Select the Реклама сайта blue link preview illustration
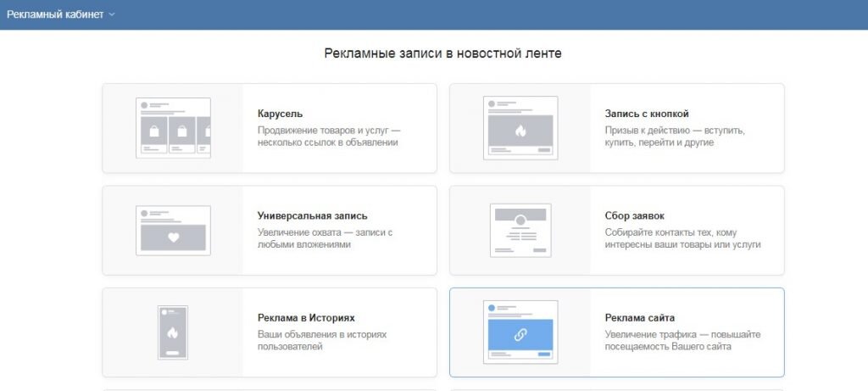 pyautogui.click(x=520, y=332)
